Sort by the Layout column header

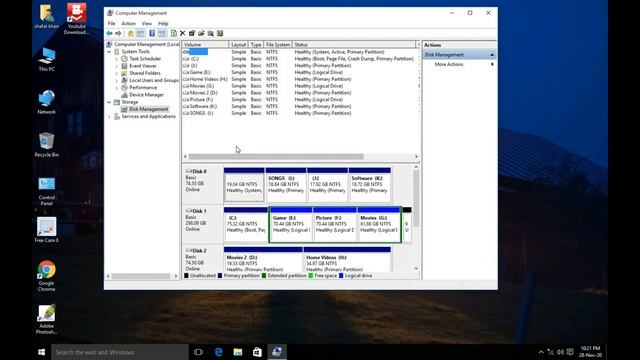click(x=238, y=44)
